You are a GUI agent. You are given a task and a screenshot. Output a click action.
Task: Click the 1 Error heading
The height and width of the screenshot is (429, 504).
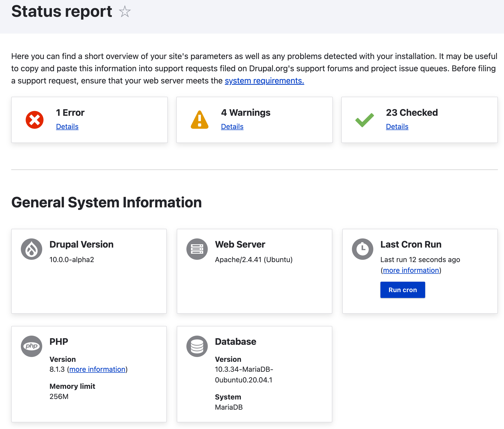click(x=70, y=112)
